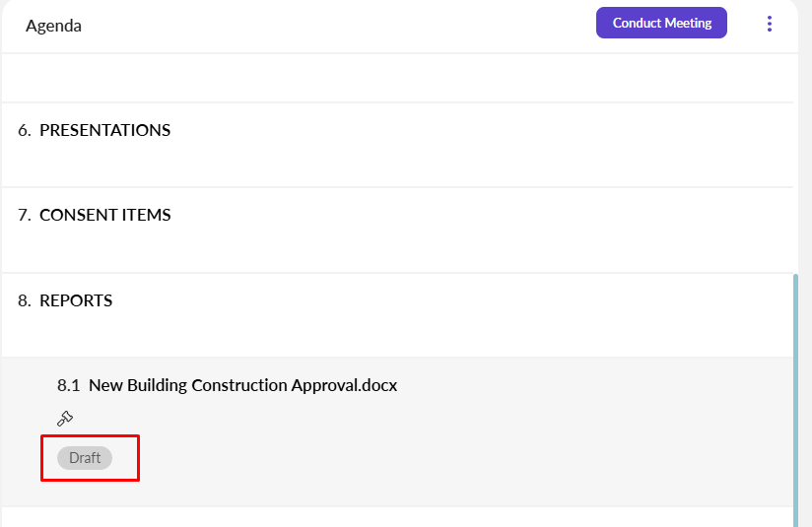Expand the CONSENT ITEMS agenda section
The height and width of the screenshot is (527, 812).
click(104, 215)
